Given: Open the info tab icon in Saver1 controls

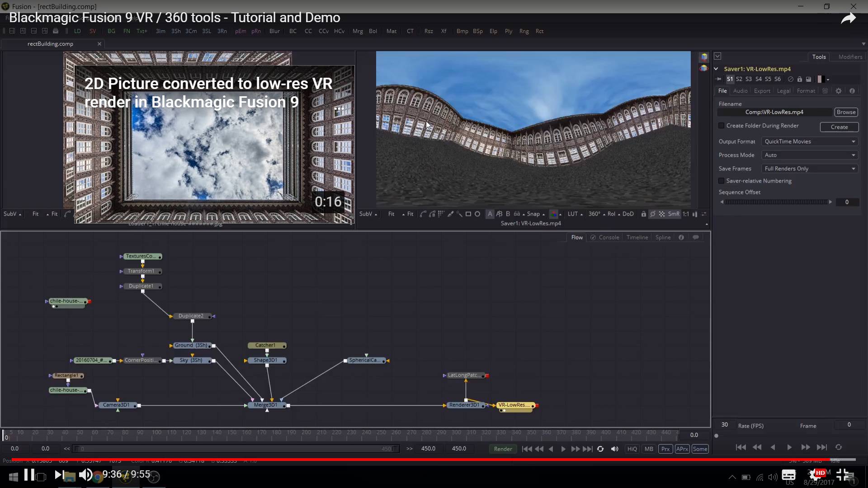Looking at the screenshot, I should pos(852,91).
